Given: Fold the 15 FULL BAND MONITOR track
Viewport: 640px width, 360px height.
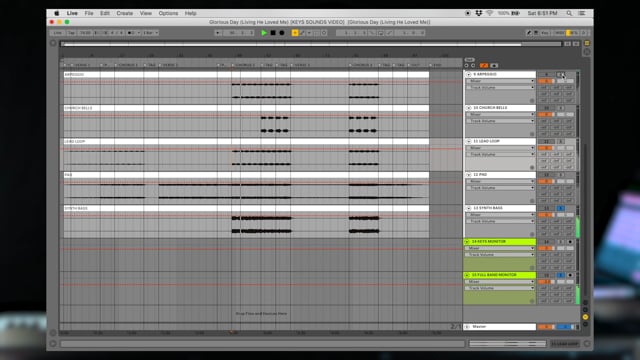Looking at the screenshot, I should coord(467,275).
